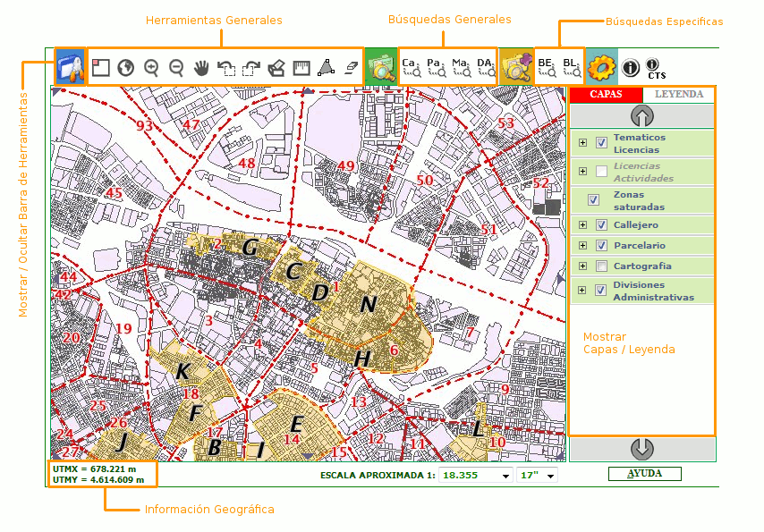This screenshot has width=764, height=532.
Task: Open the 'BE' specific search tool
Action: tap(548, 68)
